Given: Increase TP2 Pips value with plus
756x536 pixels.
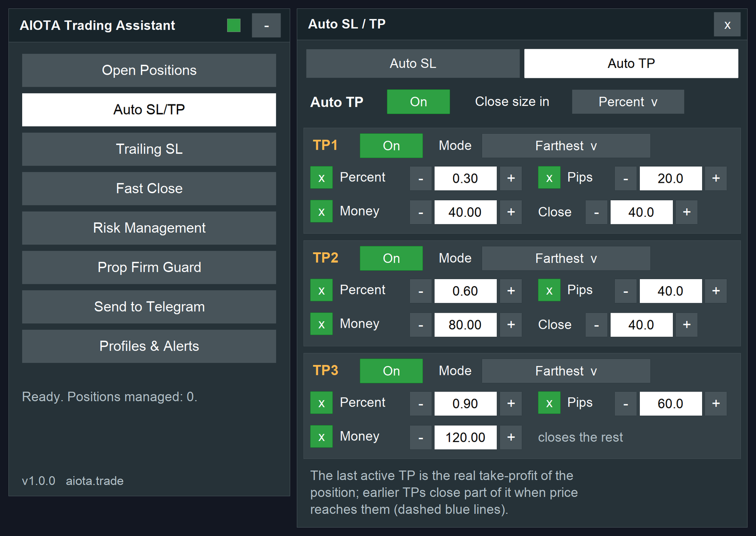Looking at the screenshot, I should tap(716, 291).
